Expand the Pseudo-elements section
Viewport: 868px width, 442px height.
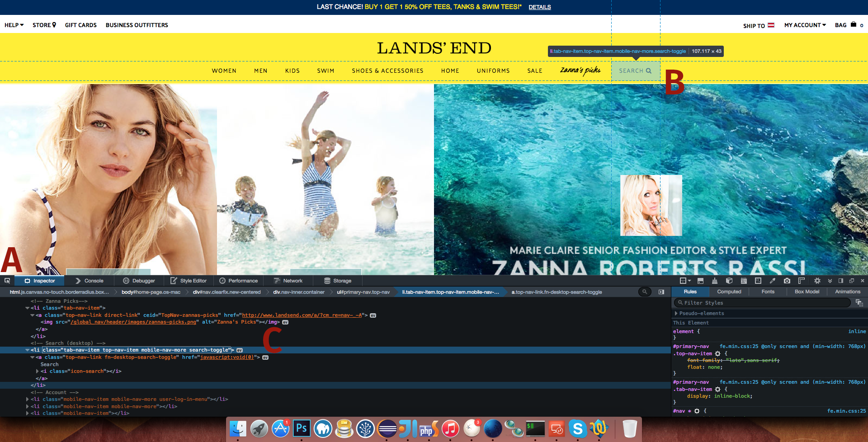coord(676,313)
